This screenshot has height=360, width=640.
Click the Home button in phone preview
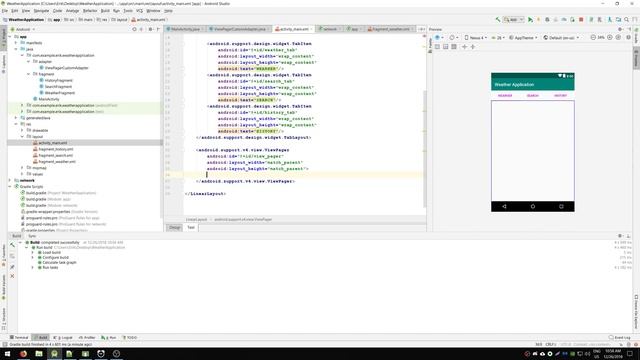(533, 207)
